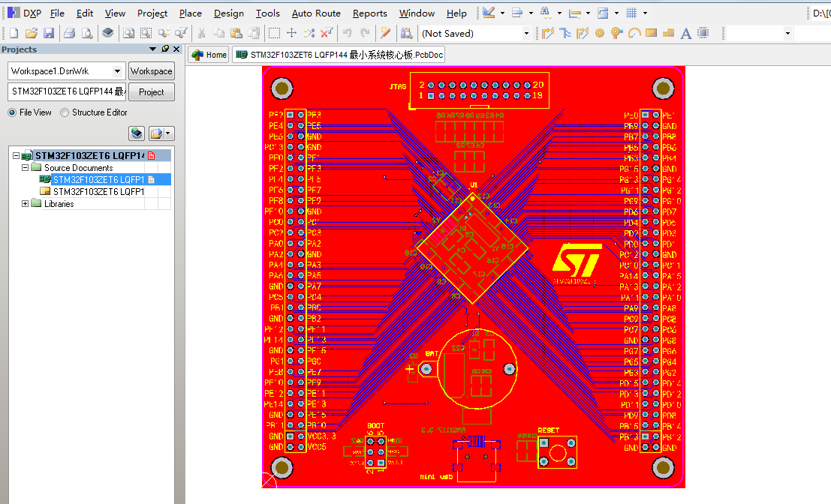Image resolution: width=831 pixels, height=504 pixels.
Task: Click the Grids toolbar icon
Action: coord(631,13)
